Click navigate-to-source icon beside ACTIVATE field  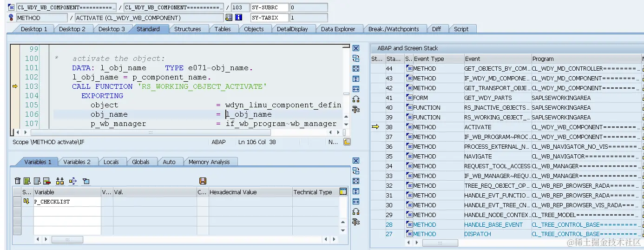(x=229, y=18)
